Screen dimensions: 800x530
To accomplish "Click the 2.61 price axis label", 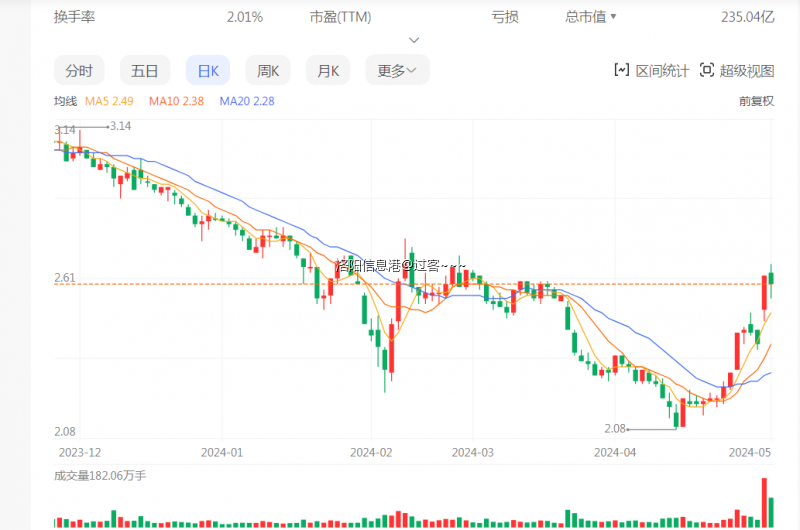I will 65,277.
